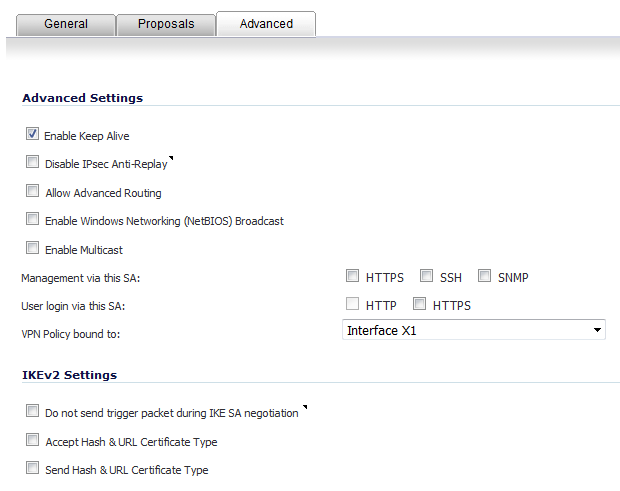Select the Advanced tab
This screenshot has width=620, height=491.
(x=266, y=24)
